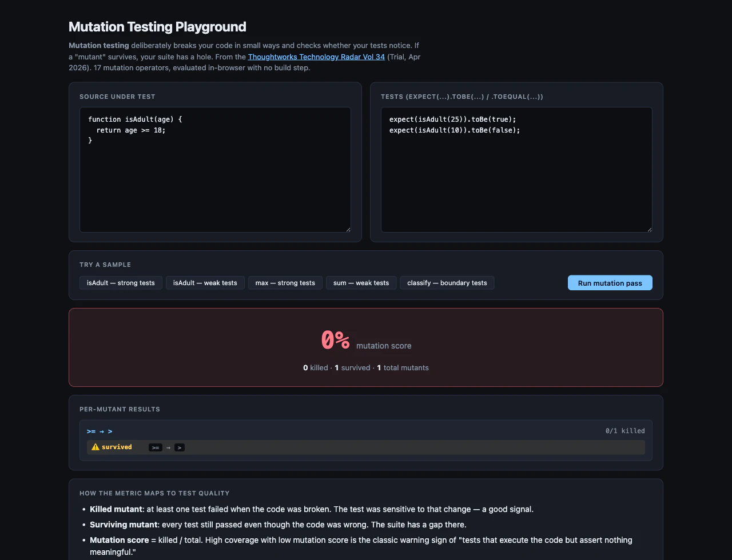Click the "0/1 killed" count
Viewport: 732px width, 560px height.
625,431
